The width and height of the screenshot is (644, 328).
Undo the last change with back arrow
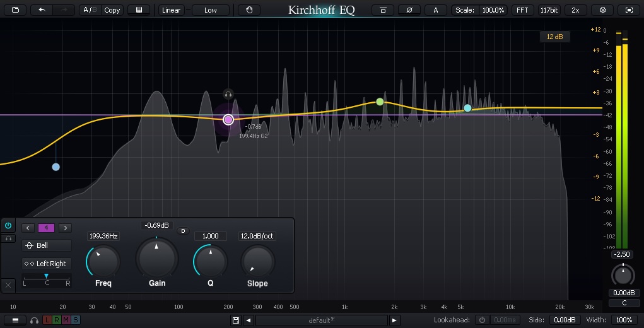click(x=42, y=10)
